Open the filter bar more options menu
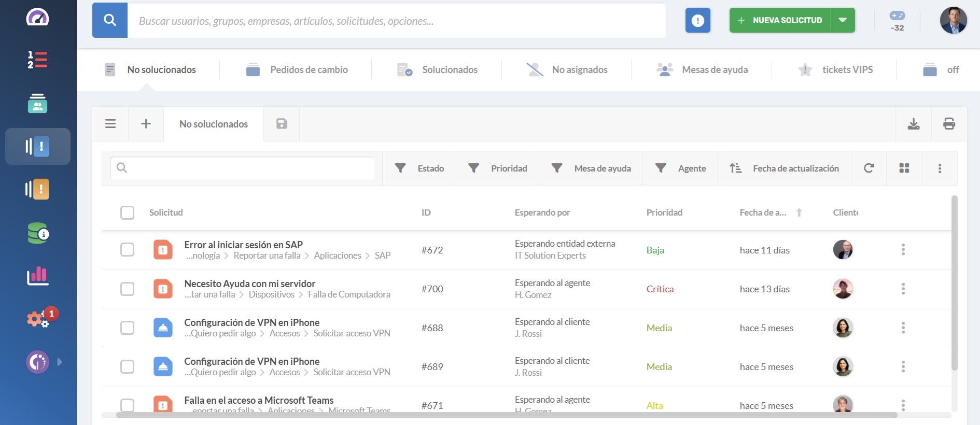The width and height of the screenshot is (980, 425). 940,168
